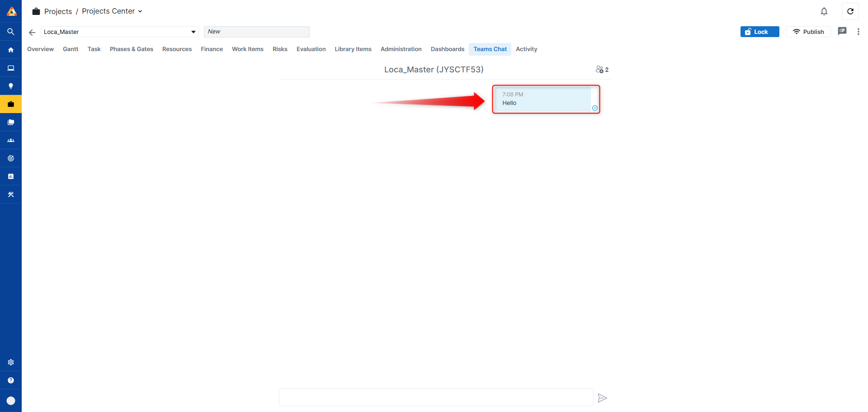Image resolution: width=868 pixels, height=412 pixels.
Task: Open the three-dot more options menu
Action: click(858, 32)
